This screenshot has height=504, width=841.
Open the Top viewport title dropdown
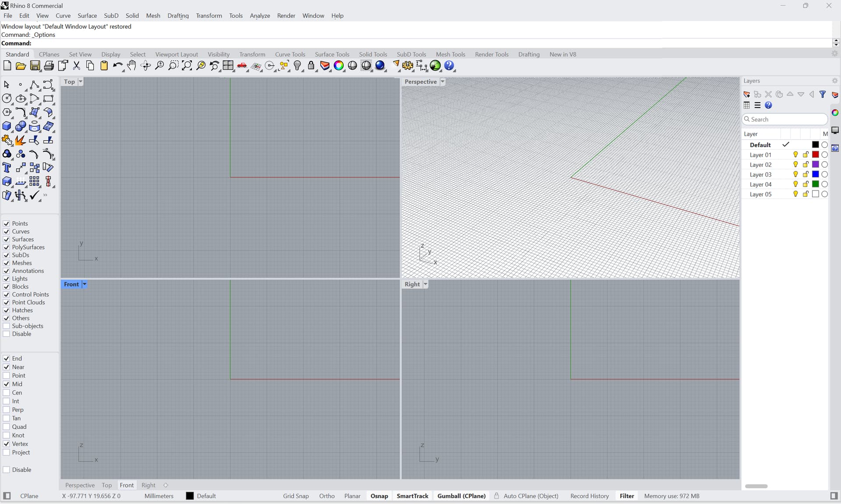click(x=80, y=81)
